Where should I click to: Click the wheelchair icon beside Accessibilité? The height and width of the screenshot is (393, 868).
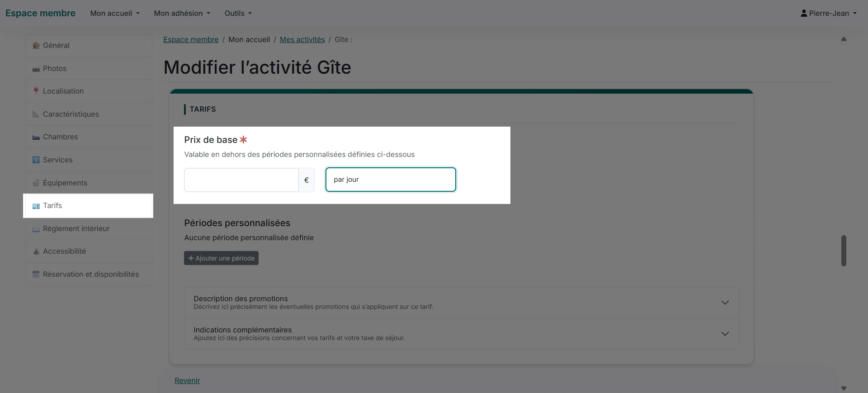(x=36, y=251)
